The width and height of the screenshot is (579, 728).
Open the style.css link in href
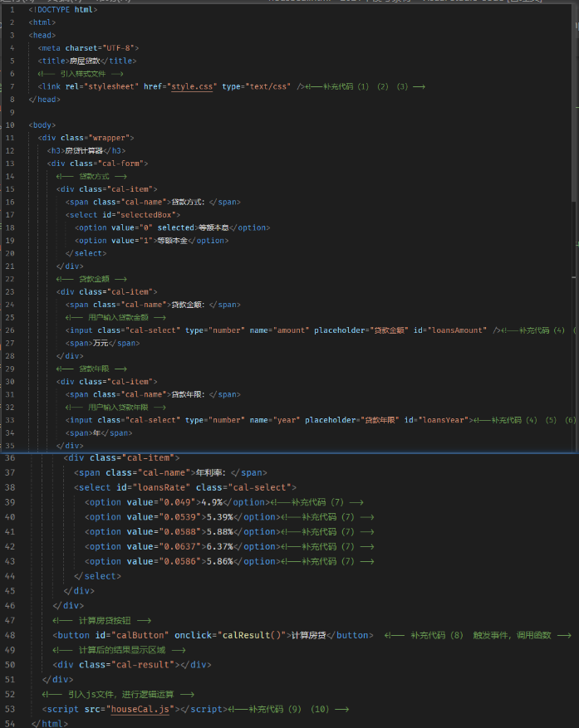click(x=192, y=87)
